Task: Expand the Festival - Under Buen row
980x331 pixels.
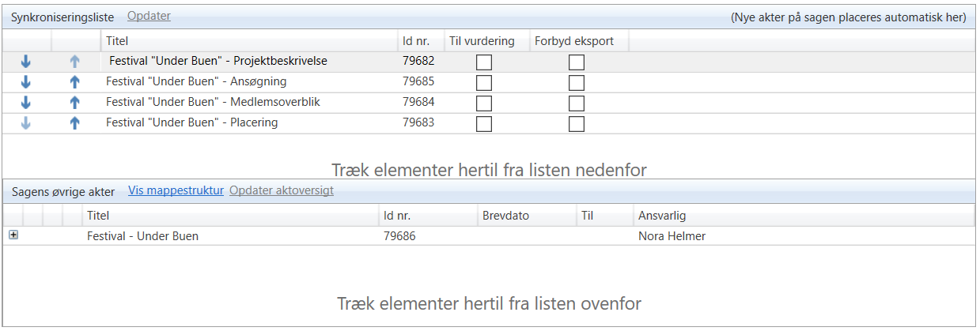Action: click(13, 235)
